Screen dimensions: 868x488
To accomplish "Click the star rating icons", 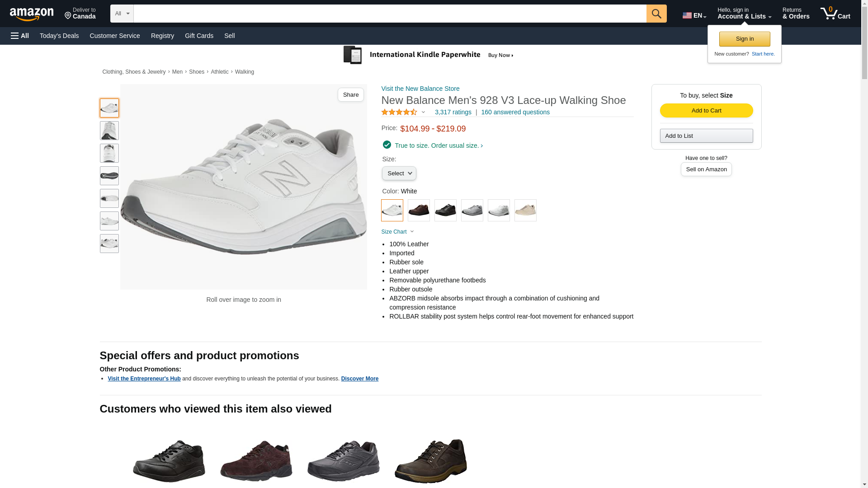I will [399, 112].
